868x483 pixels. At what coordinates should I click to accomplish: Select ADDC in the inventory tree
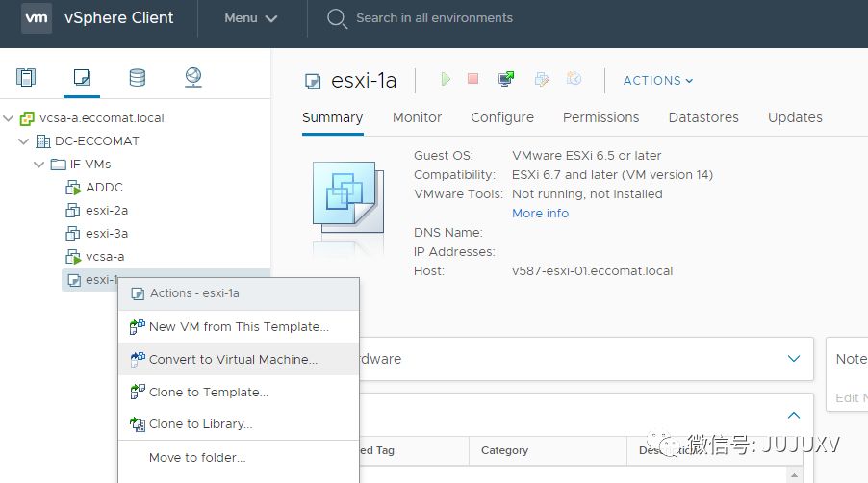(104, 188)
